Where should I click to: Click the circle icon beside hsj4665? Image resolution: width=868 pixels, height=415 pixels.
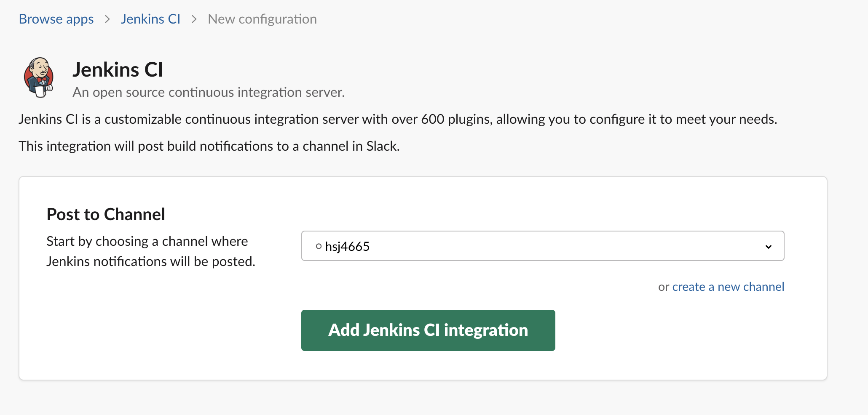319,246
